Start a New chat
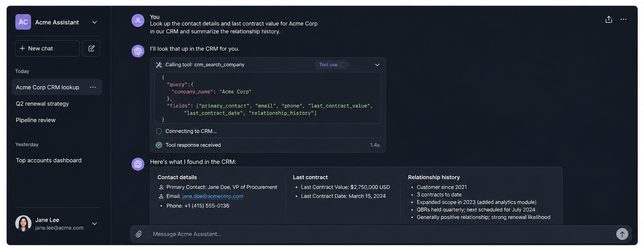This screenshot has width=644, height=247. tap(47, 48)
